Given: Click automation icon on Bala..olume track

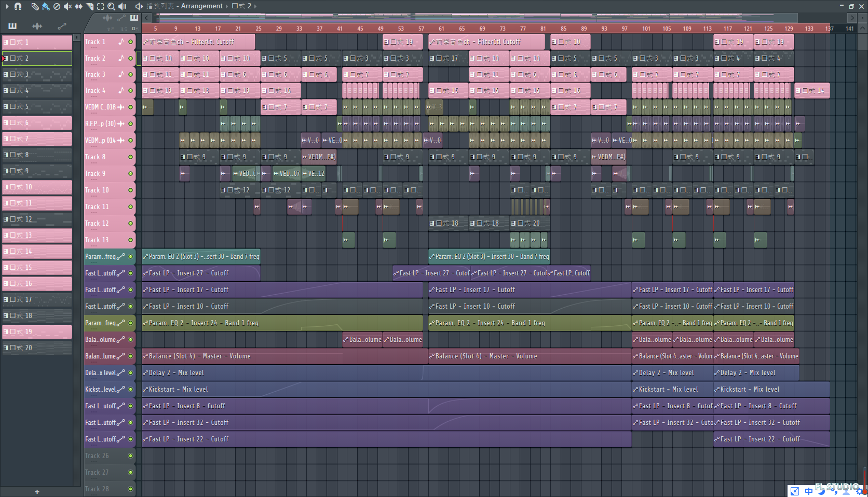Looking at the screenshot, I should (x=121, y=340).
